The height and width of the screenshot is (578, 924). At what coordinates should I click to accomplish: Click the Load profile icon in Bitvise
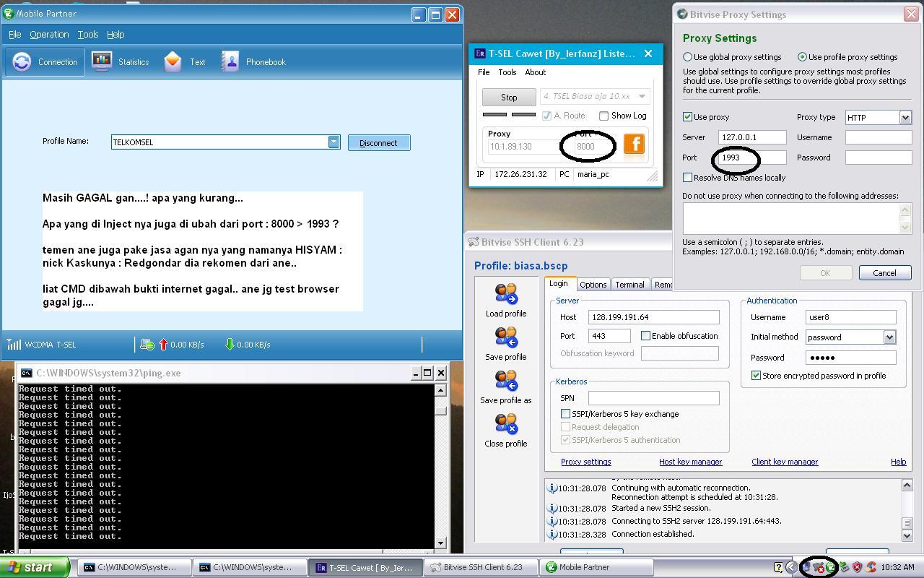pyautogui.click(x=505, y=294)
